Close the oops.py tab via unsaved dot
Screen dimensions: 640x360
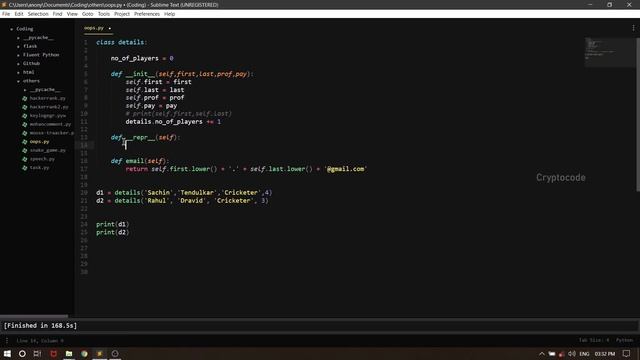tap(109, 29)
